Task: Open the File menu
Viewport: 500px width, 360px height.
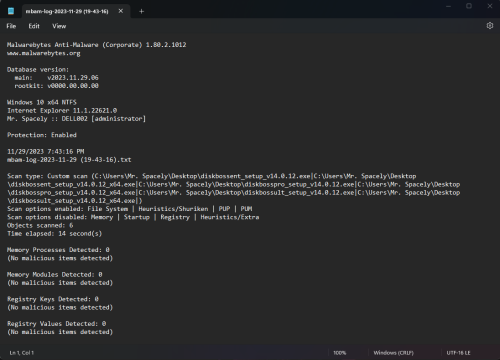Action: [x=11, y=26]
